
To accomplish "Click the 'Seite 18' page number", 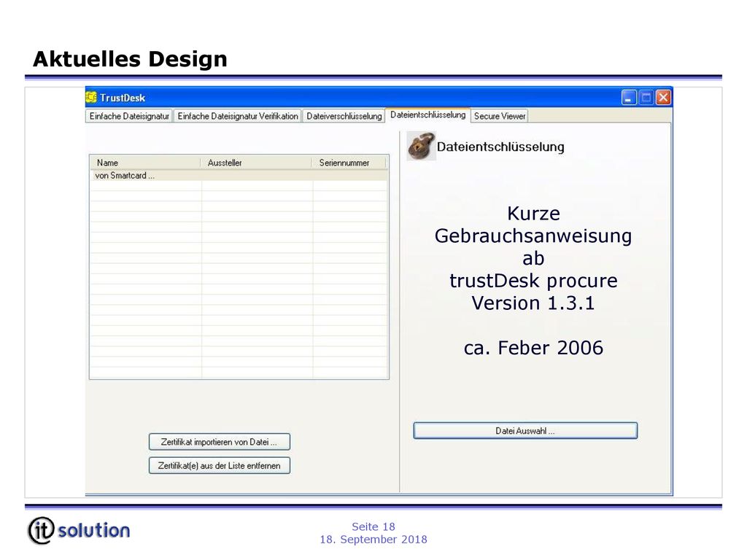I will (x=373, y=526).
